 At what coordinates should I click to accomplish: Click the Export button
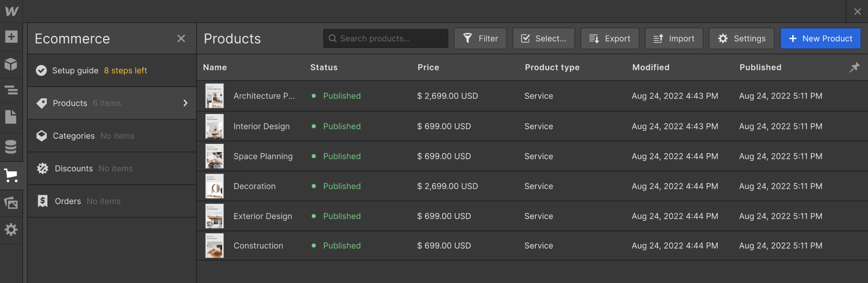(610, 39)
